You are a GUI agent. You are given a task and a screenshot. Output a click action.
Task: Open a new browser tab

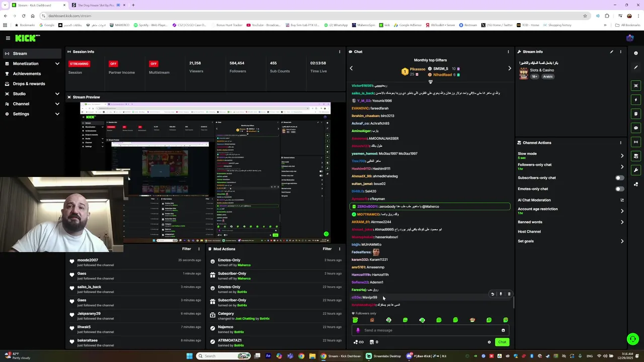(133, 5)
